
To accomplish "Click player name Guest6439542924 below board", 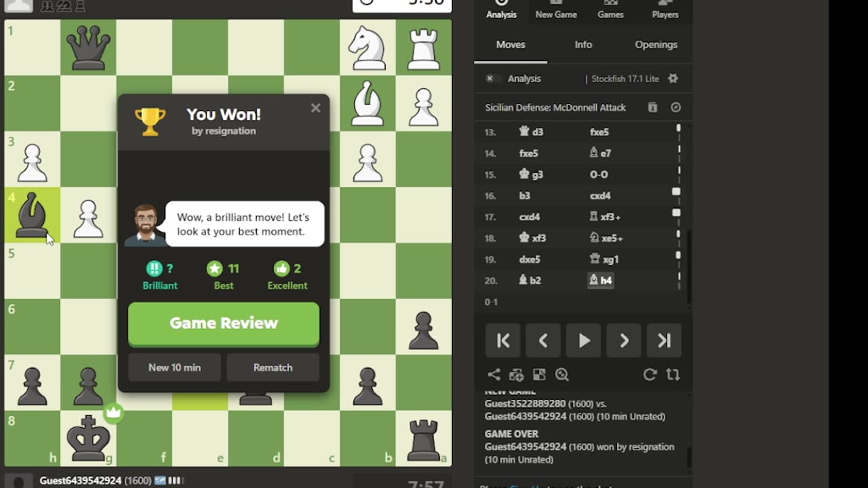I will click(80, 481).
